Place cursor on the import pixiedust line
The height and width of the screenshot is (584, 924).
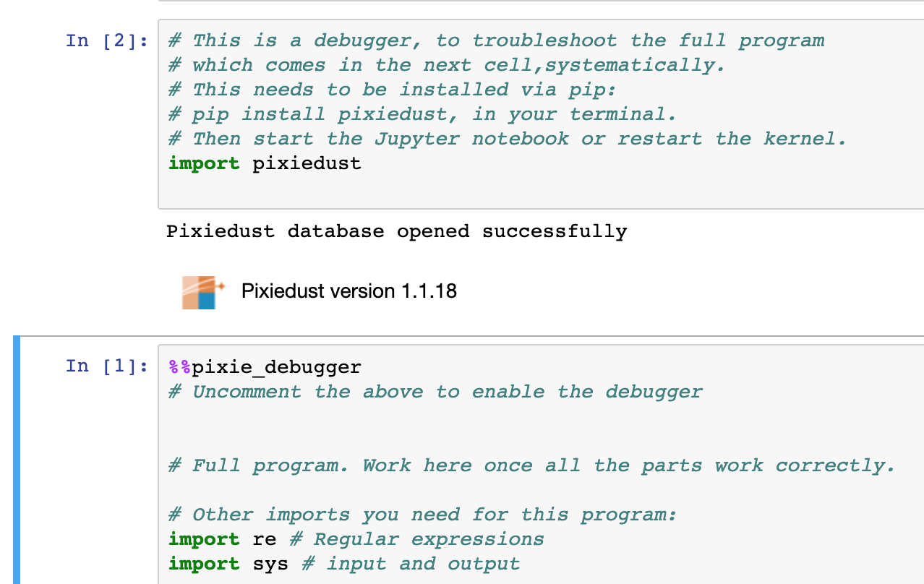[265, 163]
